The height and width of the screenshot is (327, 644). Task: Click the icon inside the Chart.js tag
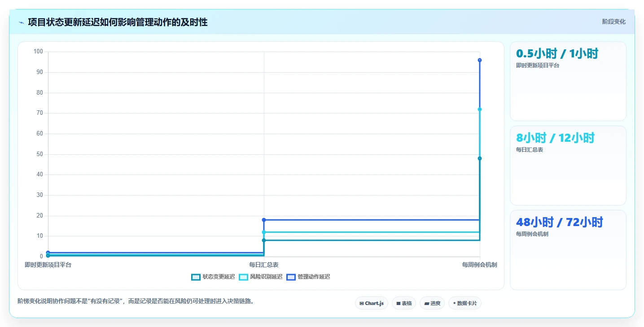tap(362, 304)
